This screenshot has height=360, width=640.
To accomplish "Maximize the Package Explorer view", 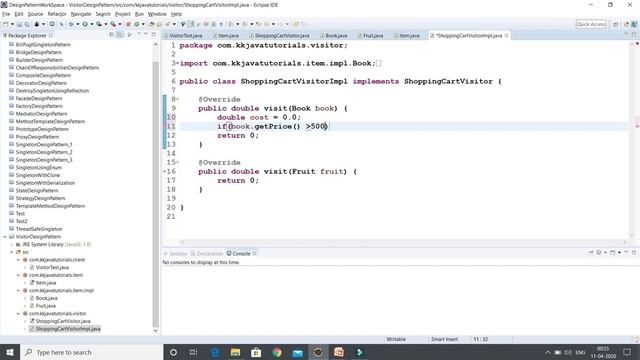I will coord(153,35).
